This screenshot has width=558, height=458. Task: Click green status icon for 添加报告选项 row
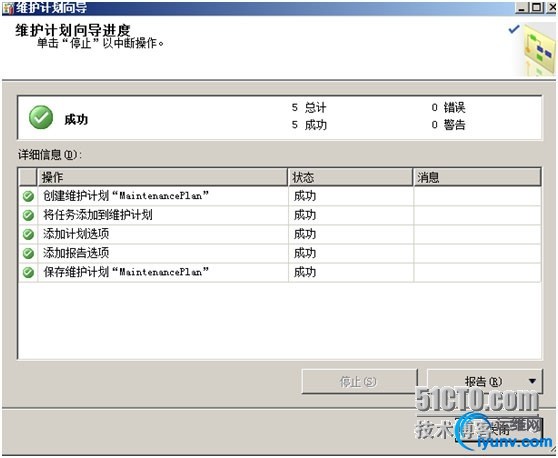tap(28, 253)
